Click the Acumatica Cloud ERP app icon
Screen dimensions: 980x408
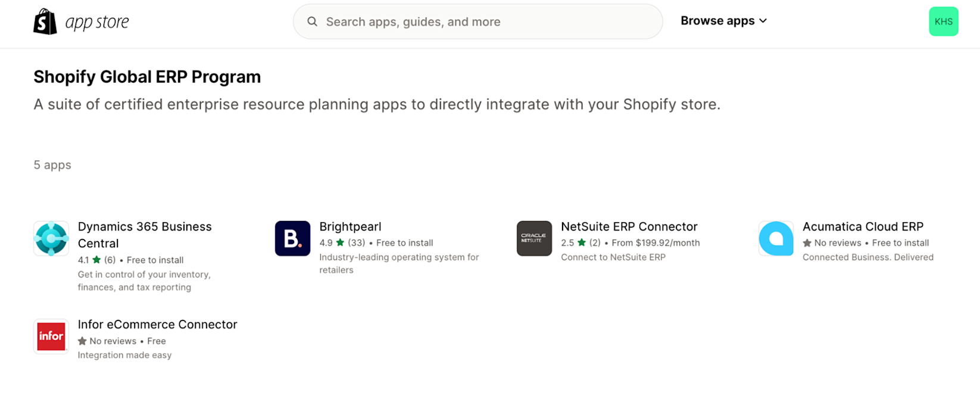[776, 238]
